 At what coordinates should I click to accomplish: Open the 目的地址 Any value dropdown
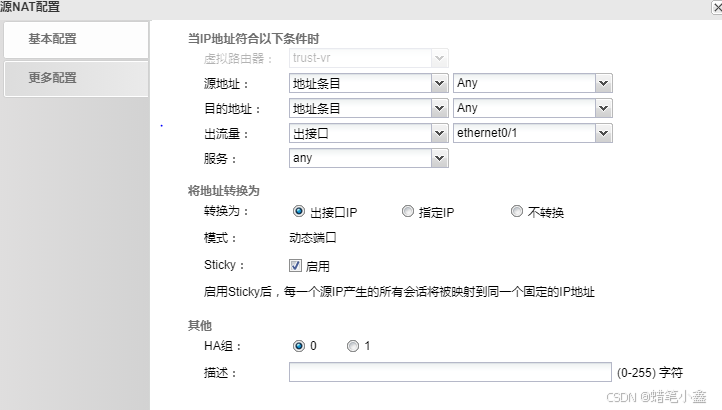click(x=603, y=108)
